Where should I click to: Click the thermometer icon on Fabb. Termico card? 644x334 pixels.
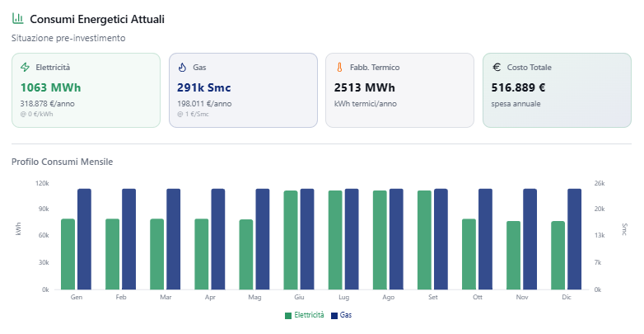click(339, 68)
